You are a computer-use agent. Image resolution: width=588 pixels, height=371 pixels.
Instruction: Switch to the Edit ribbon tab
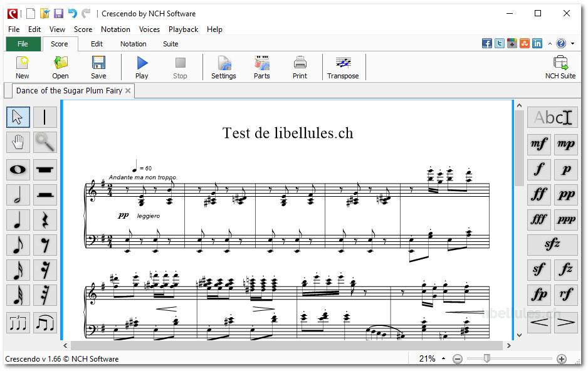pyautogui.click(x=97, y=44)
